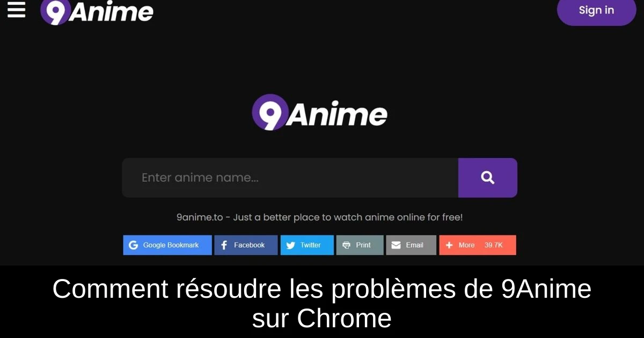This screenshot has height=338, width=644.
Task: Share via the Google Bookmark button
Action: pos(167,245)
